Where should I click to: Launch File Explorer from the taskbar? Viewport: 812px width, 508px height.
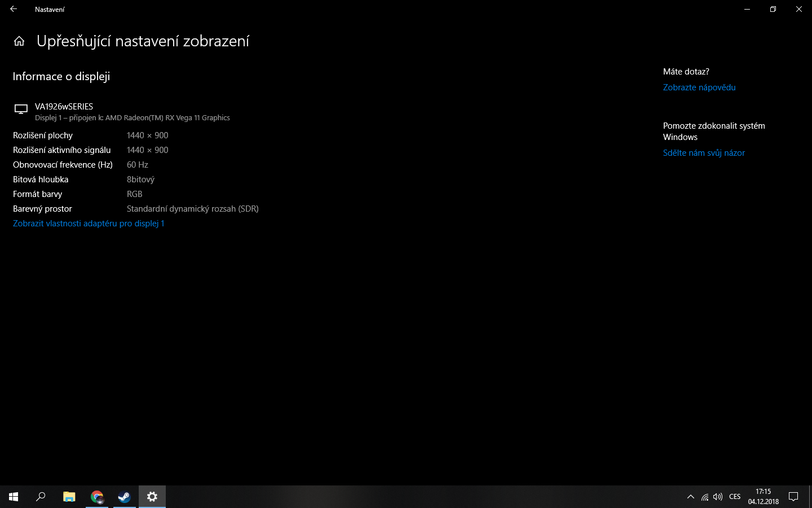pyautogui.click(x=69, y=497)
